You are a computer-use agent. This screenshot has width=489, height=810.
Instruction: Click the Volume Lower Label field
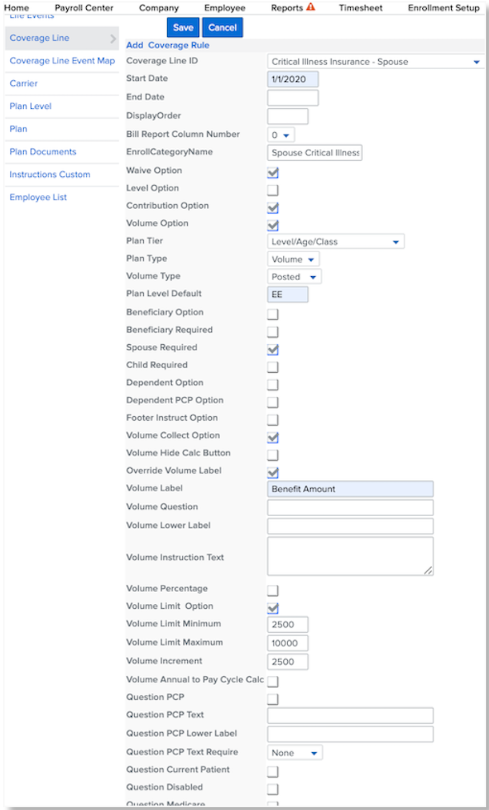coord(350,526)
